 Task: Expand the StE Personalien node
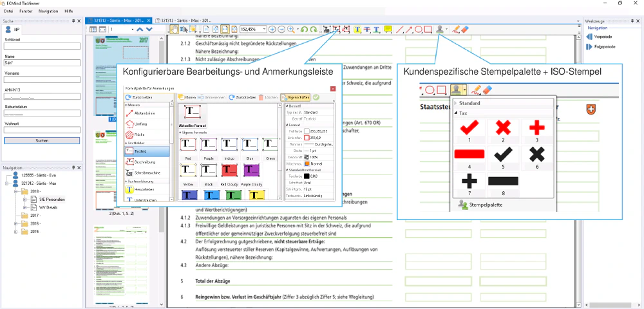tap(24, 199)
